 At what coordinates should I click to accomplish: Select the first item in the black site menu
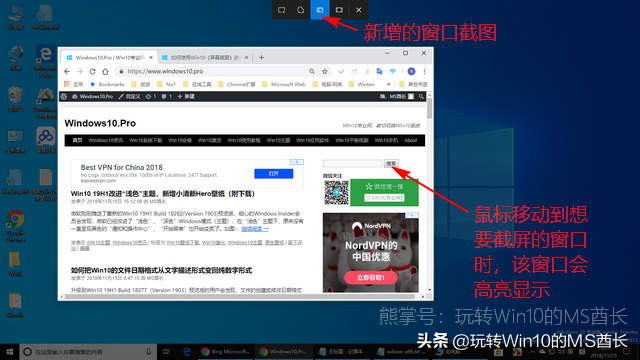tap(77, 140)
